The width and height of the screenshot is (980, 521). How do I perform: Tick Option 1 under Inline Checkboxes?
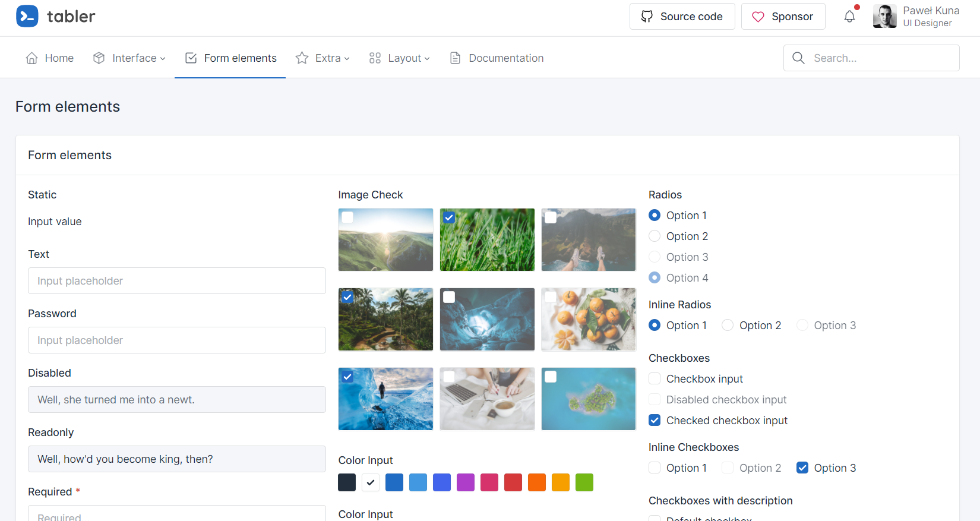point(655,468)
